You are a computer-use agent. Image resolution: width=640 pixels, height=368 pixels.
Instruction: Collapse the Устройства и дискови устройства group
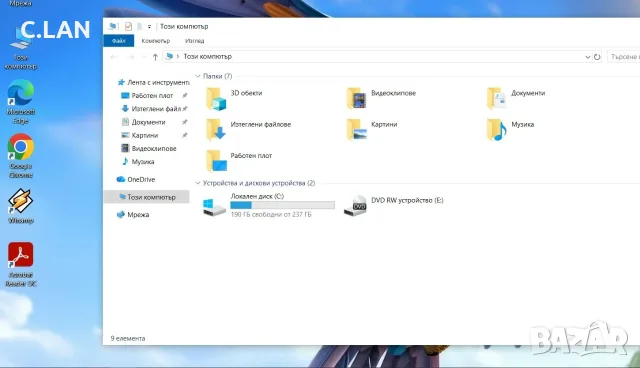coord(198,183)
